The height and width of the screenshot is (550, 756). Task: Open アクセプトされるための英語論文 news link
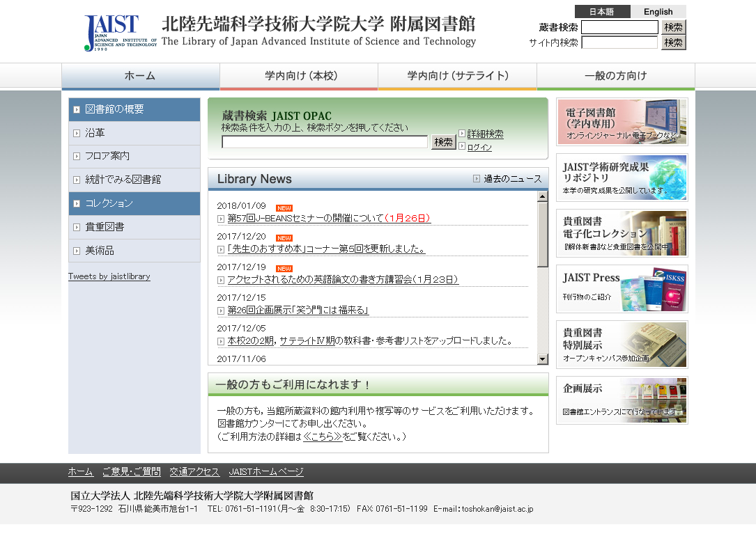coord(343,279)
